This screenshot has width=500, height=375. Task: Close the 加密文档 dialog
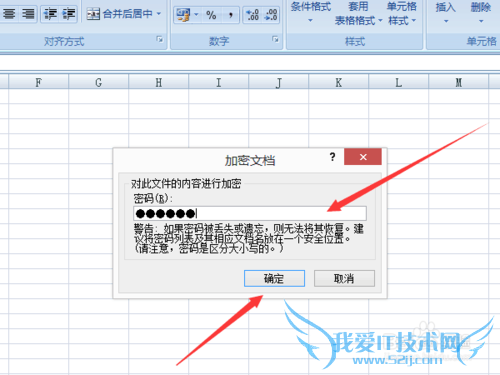pos(363,157)
